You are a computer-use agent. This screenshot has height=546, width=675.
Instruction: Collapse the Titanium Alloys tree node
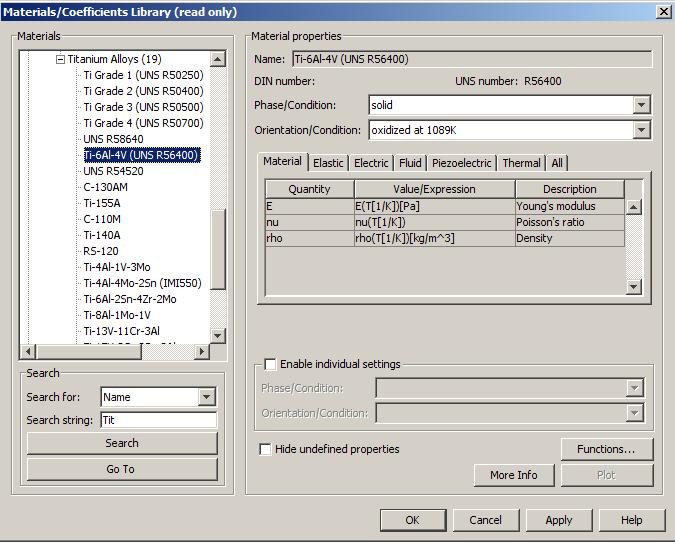click(x=60, y=59)
